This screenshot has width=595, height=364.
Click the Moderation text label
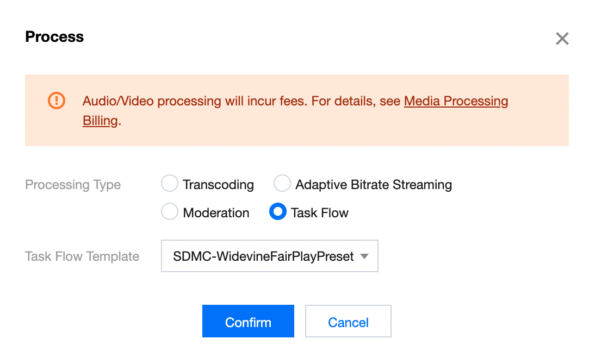216,213
